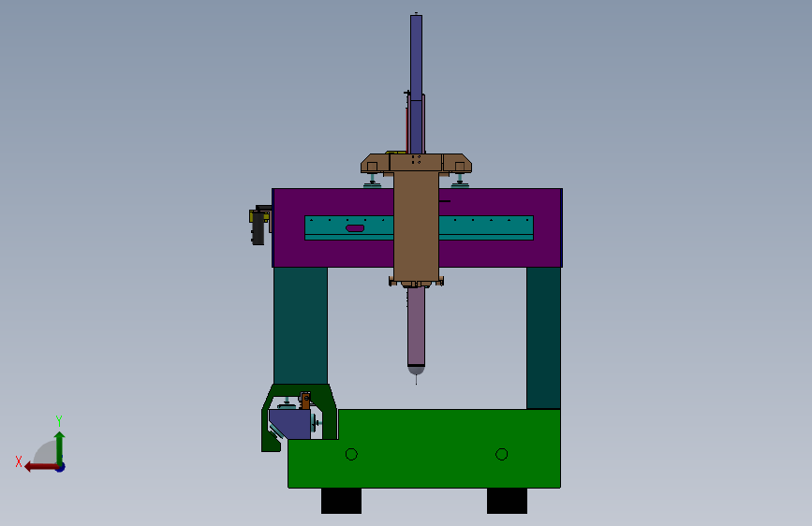Select the purple gantry crossbeam

pos(417,227)
